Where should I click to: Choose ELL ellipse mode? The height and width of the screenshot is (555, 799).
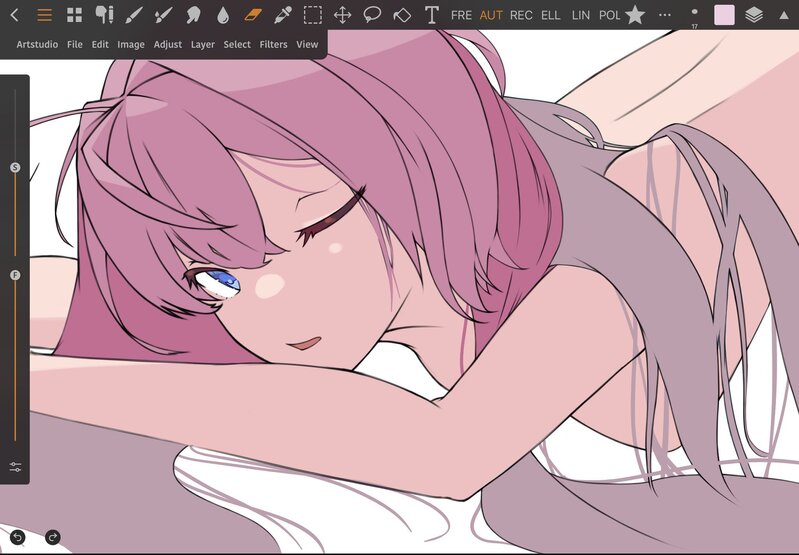(x=550, y=15)
